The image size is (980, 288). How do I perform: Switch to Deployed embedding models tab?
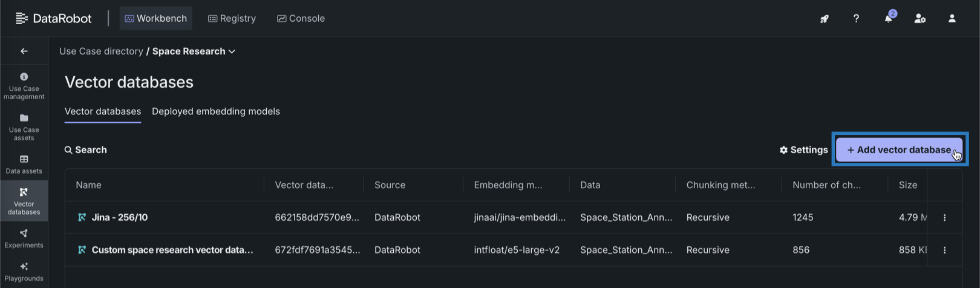216,111
